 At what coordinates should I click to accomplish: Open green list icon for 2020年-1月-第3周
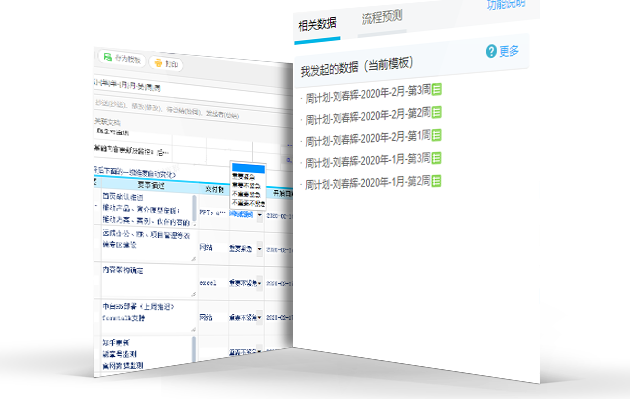coord(437,158)
